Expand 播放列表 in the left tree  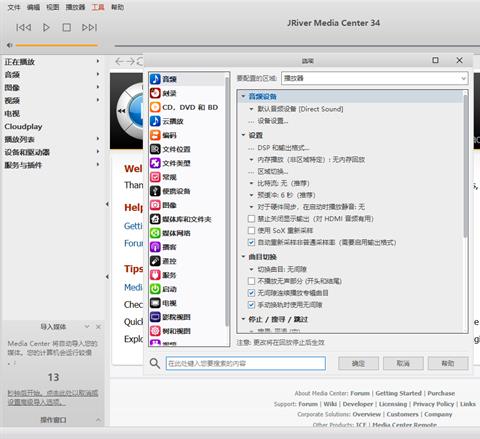tap(98, 139)
